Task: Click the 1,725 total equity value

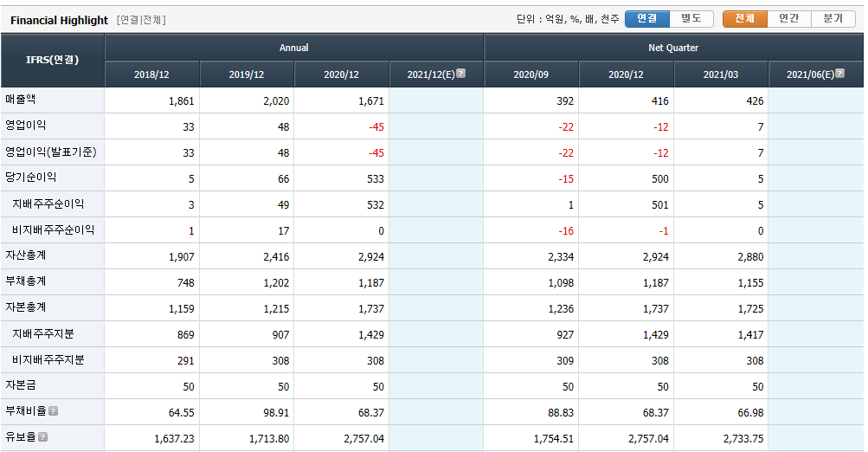Action: tap(750, 309)
